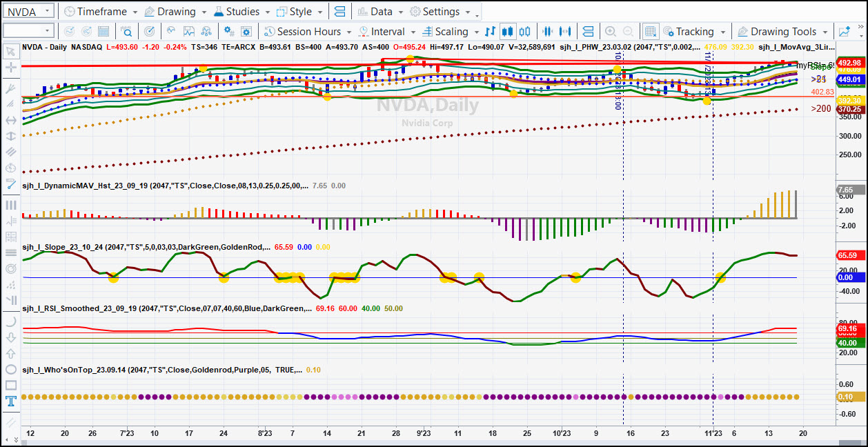Select the blue trendline drawing tool
868x447 pixels.
(10, 184)
